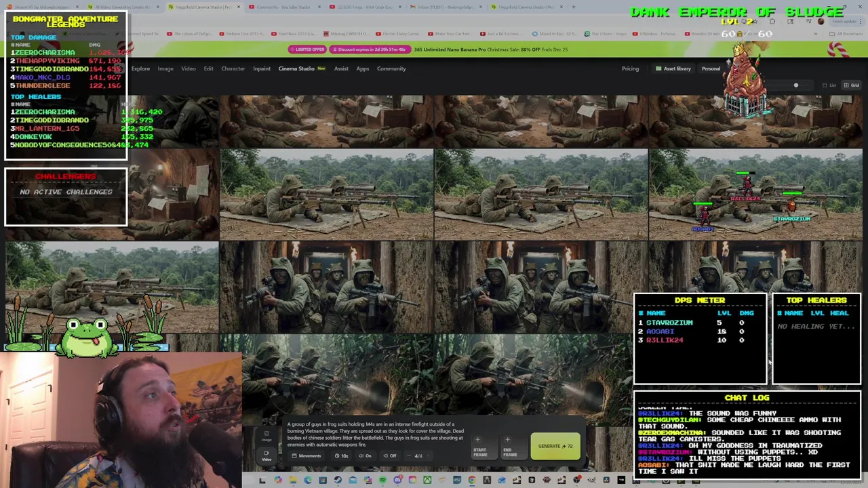Open Discord from the taskbar
Viewport: 868px width, 488px height.
[x=398, y=480]
